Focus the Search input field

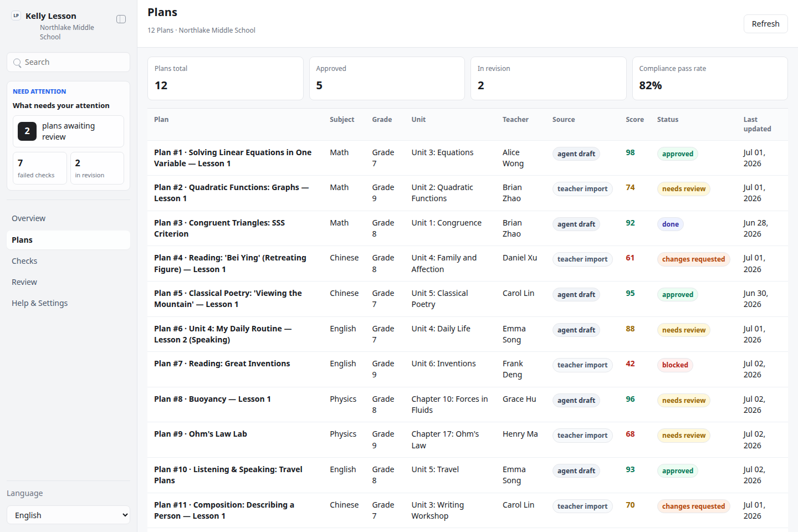point(68,62)
